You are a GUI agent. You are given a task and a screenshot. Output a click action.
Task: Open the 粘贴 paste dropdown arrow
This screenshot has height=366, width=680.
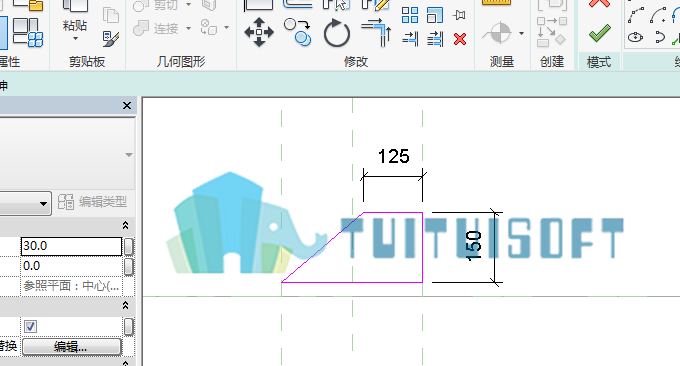pos(75,39)
